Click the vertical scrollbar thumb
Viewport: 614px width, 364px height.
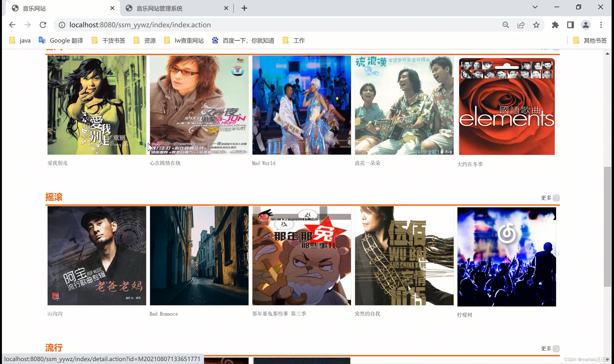click(607, 226)
